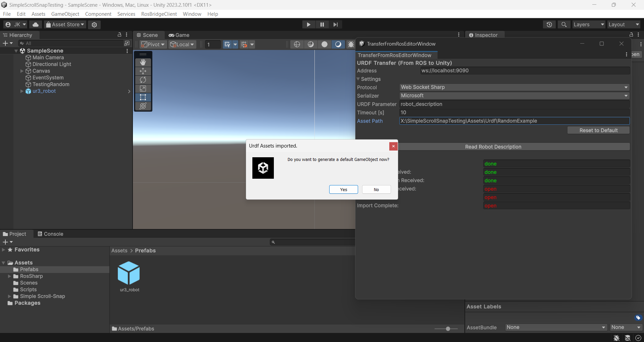Toggle the Inspector lock padlock
The width and height of the screenshot is (644, 342).
click(x=631, y=35)
